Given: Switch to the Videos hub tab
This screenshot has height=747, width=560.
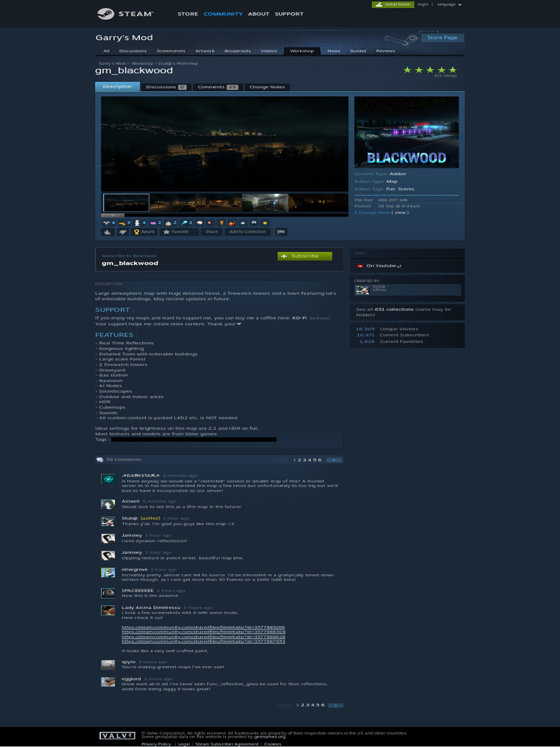Looking at the screenshot, I should point(268,51).
